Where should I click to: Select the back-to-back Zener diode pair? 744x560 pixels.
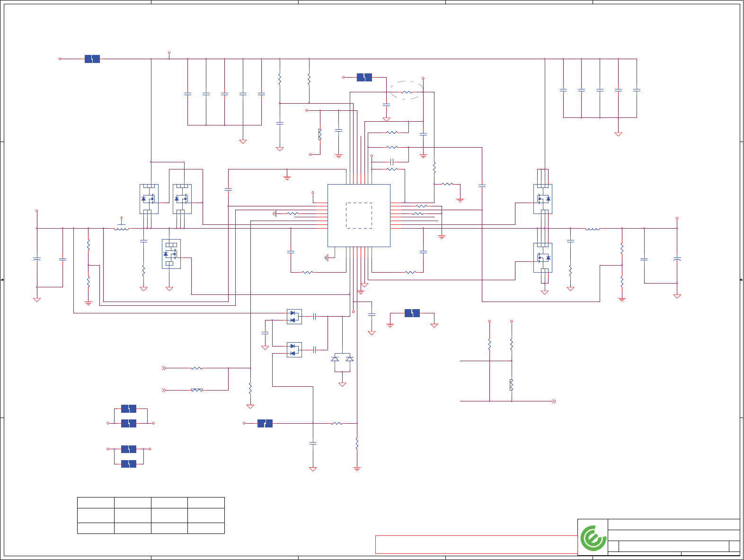tap(342, 359)
